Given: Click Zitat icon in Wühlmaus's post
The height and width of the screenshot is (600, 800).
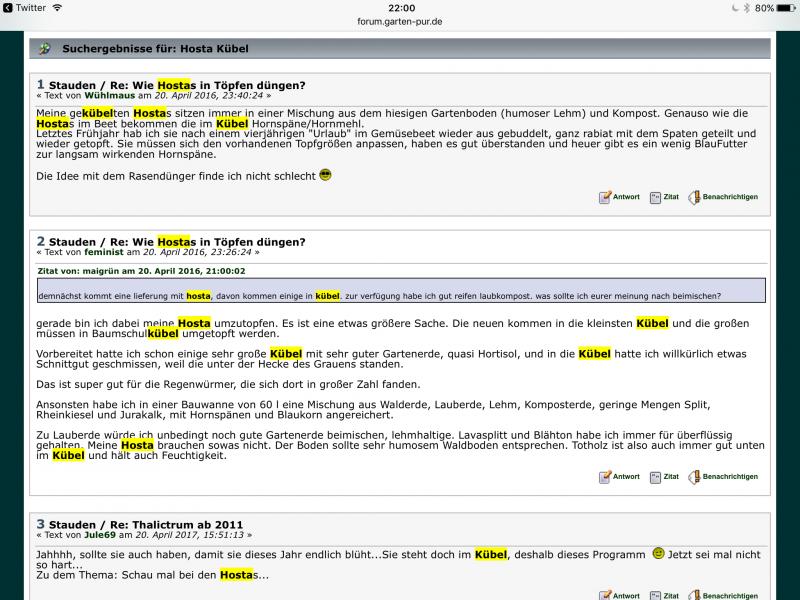Looking at the screenshot, I should [655, 197].
